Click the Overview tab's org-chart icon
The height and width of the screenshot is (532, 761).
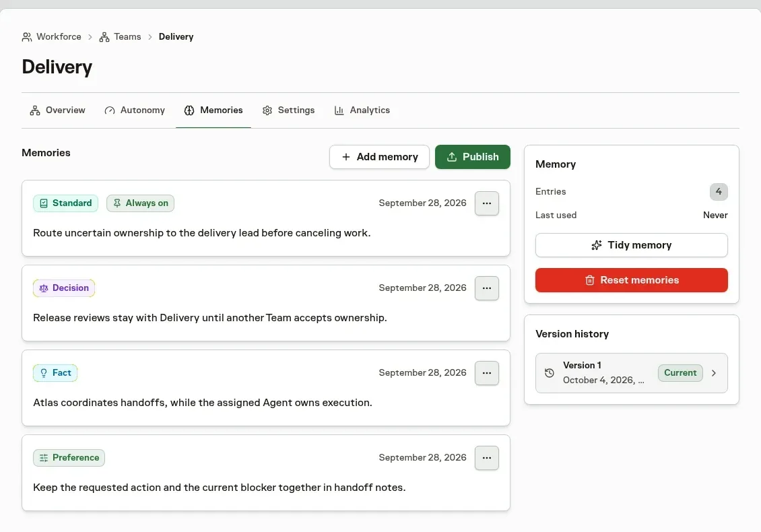click(35, 110)
